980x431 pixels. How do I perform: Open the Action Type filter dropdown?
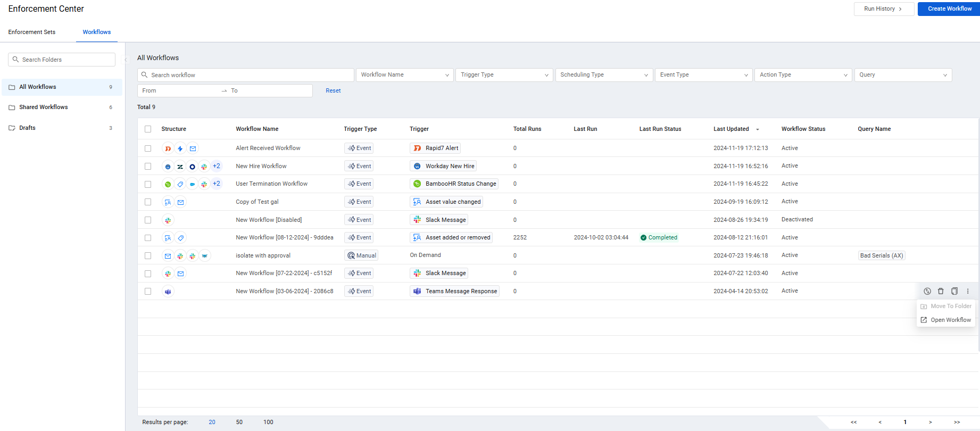pos(803,75)
